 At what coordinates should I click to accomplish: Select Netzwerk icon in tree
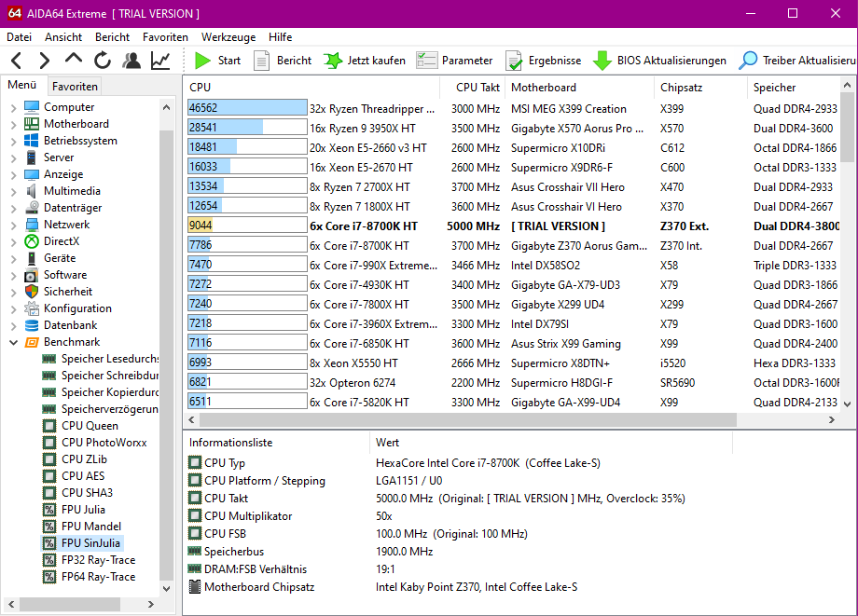click(x=32, y=225)
